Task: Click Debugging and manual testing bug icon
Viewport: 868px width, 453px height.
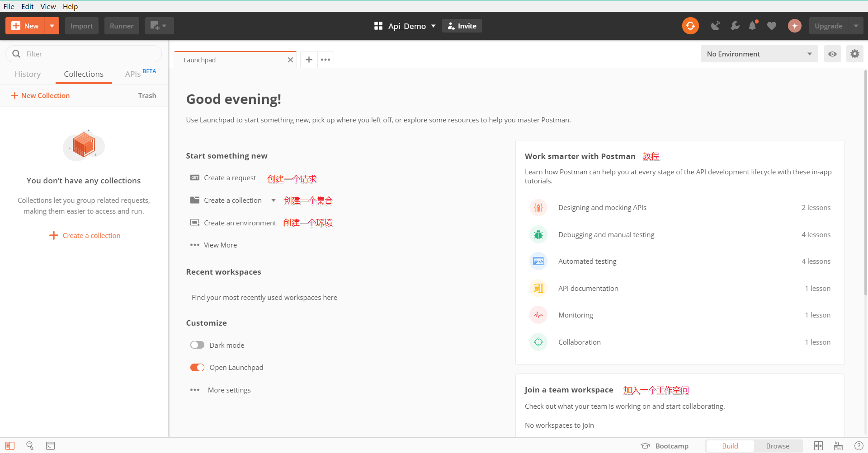Action: [538, 234]
